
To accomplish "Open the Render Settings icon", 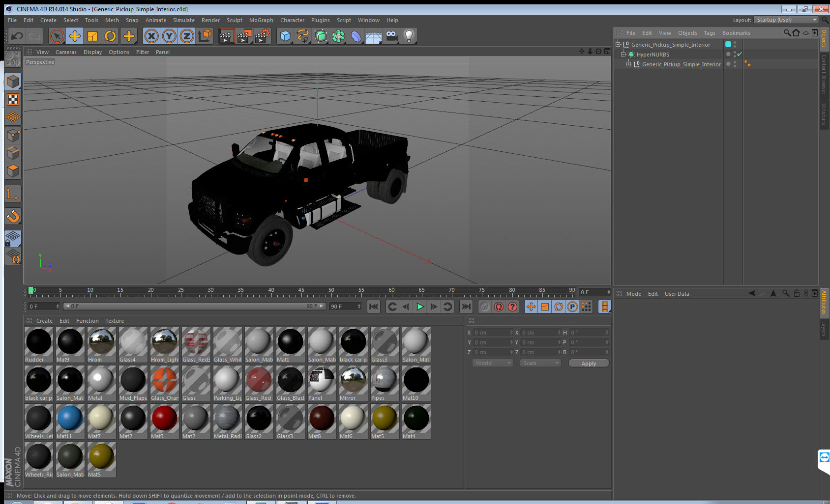I will click(263, 36).
